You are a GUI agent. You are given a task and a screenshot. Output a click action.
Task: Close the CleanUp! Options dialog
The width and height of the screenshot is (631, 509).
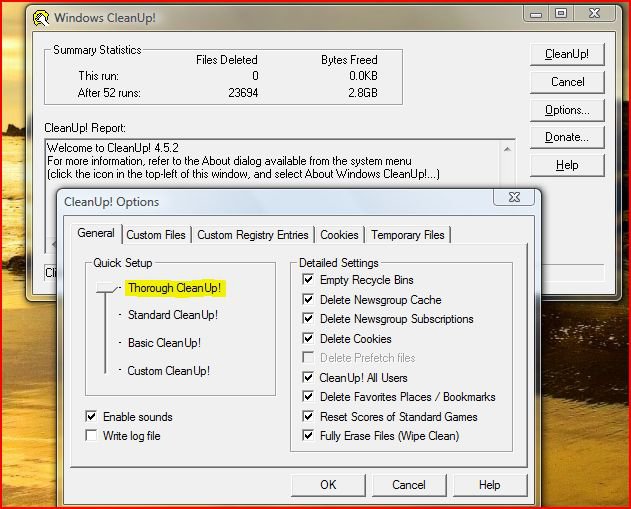coord(514,197)
